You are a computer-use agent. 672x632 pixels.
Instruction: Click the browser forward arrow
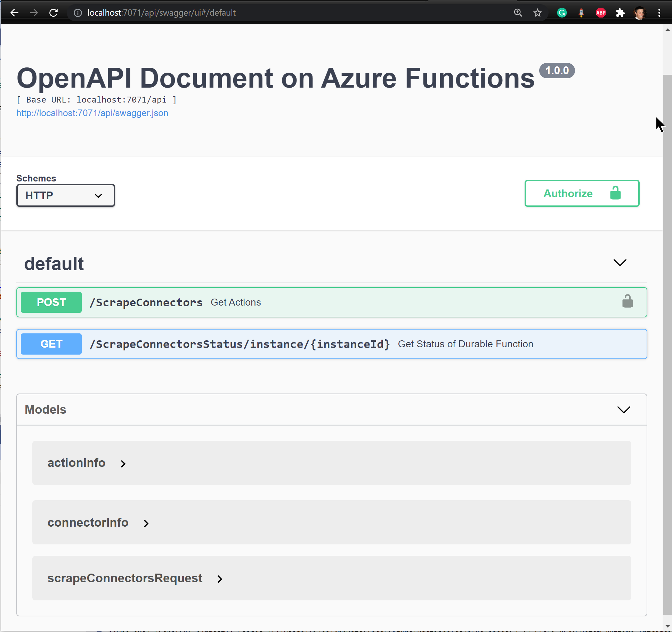34,13
